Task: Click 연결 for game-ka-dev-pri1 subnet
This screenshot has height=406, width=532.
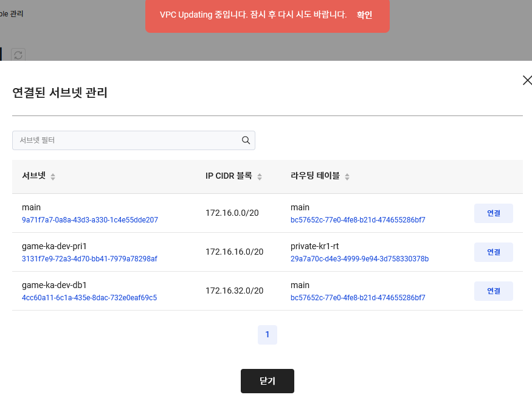Action: (x=493, y=252)
